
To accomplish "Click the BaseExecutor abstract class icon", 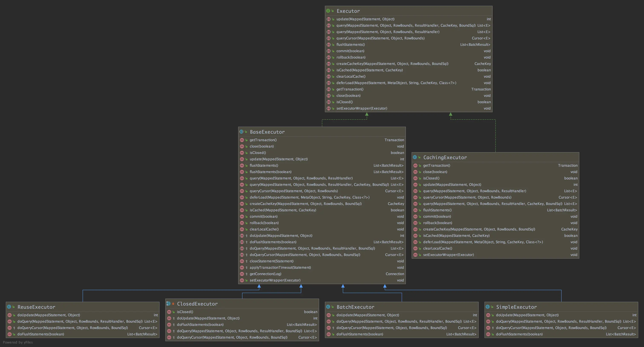I will 241,132.
